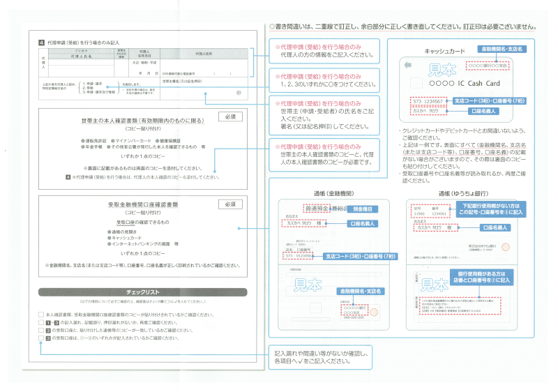Screen dimensions: 558x392
Task: Click the ●通帳の見開き list item
Action: tap(122, 232)
